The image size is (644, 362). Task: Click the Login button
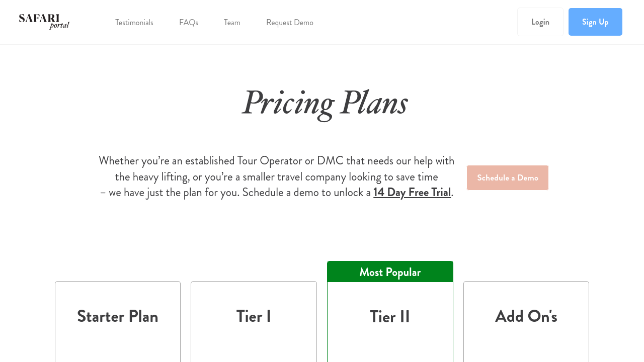(x=540, y=22)
